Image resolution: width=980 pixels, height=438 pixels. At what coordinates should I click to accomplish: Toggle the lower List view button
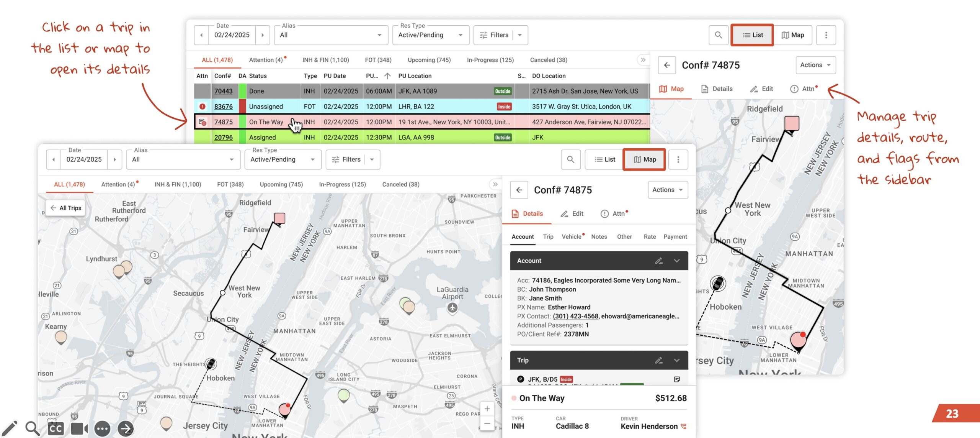click(x=605, y=159)
